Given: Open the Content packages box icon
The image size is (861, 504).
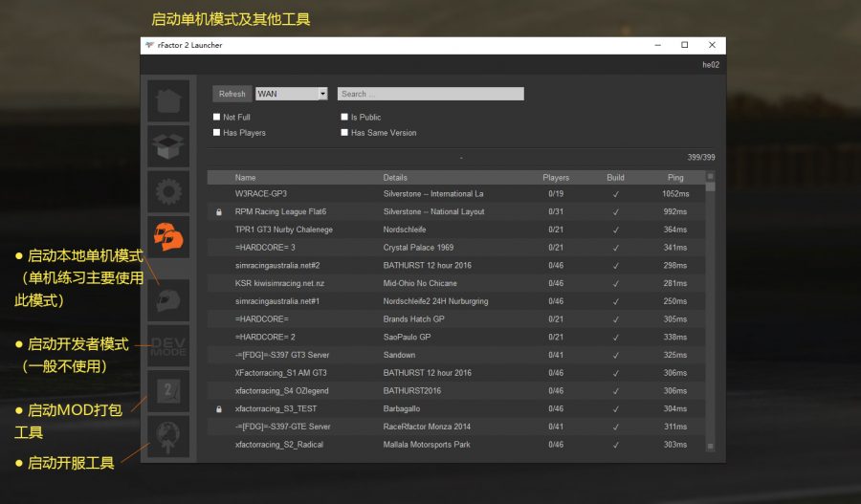Looking at the screenshot, I should coord(168,146).
